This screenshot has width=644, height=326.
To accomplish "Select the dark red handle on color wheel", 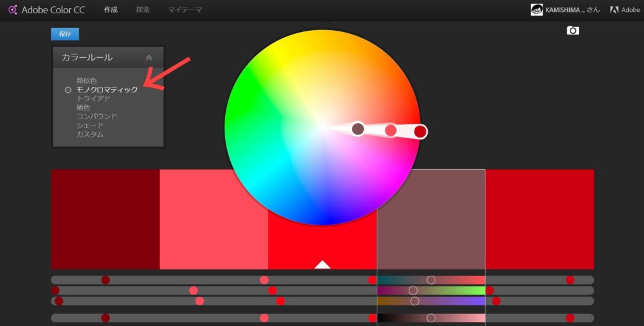I will [x=420, y=131].
